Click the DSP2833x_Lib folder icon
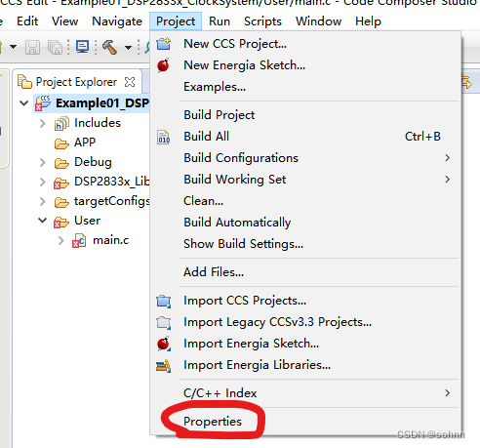The height and width of the screenshot is (448, 480). [61, 183]
